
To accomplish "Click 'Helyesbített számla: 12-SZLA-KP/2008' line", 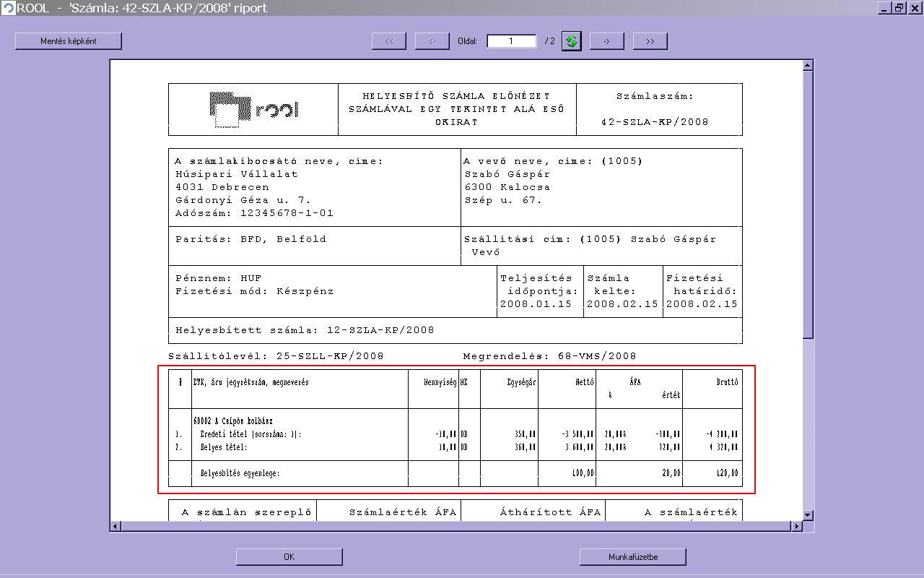I will click(x=305, y=330).
